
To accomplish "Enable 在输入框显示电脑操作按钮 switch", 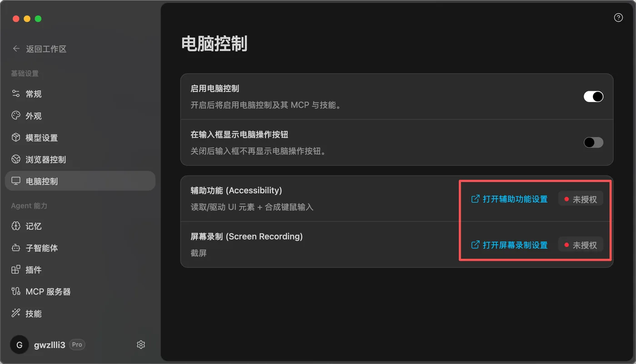I will coord(593,143).
